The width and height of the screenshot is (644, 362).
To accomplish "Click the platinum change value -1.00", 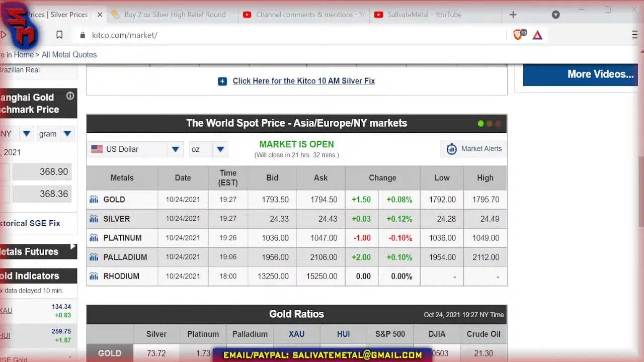I will click(x=362, y=238).
